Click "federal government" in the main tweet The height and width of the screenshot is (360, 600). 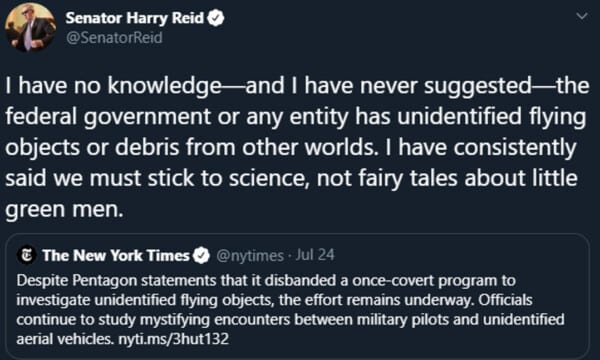coord(108,117)
